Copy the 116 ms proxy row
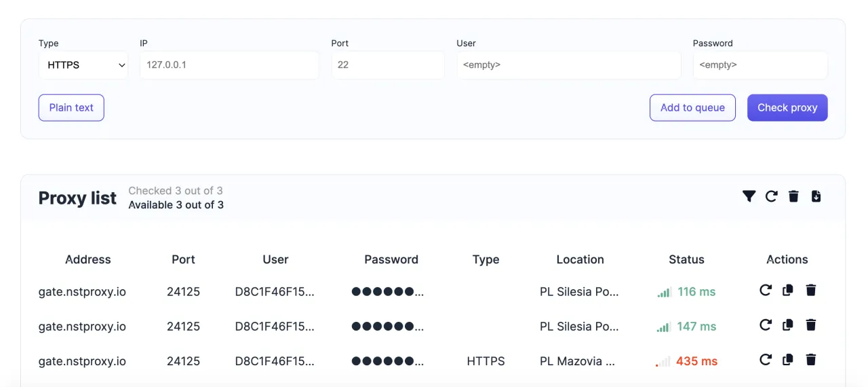868x387 pixels. 787,291
